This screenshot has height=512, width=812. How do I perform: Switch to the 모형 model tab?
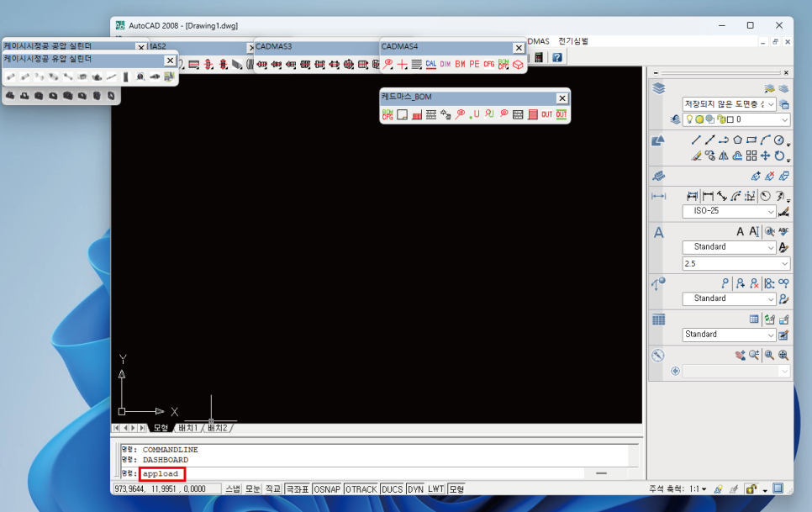tap(161, 428)
